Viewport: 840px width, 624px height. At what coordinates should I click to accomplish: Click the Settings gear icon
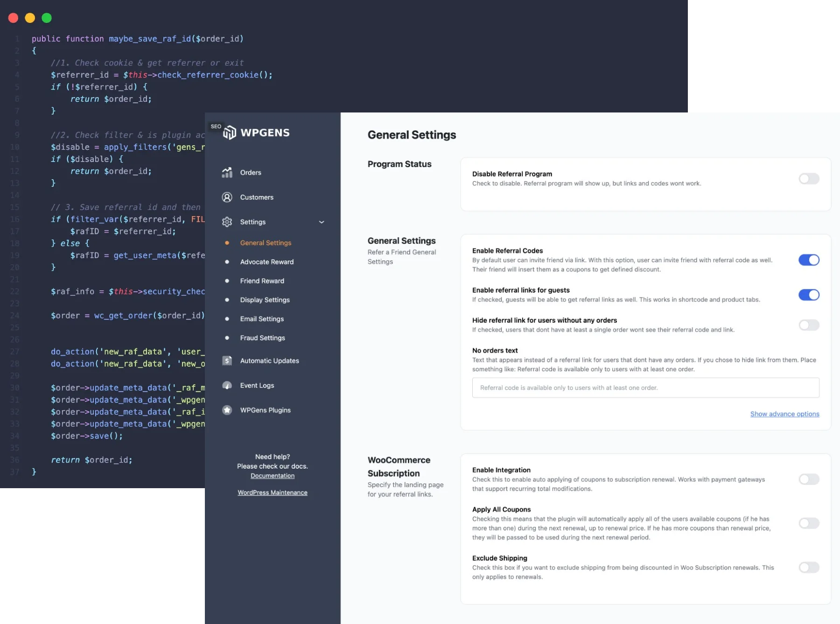tap(227, 222)
